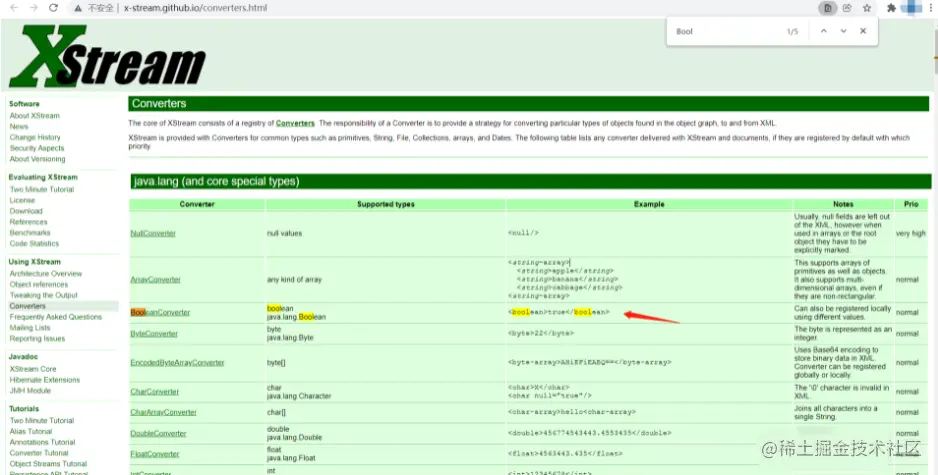Open the About Versioning sidebar link

pos(37,159)
